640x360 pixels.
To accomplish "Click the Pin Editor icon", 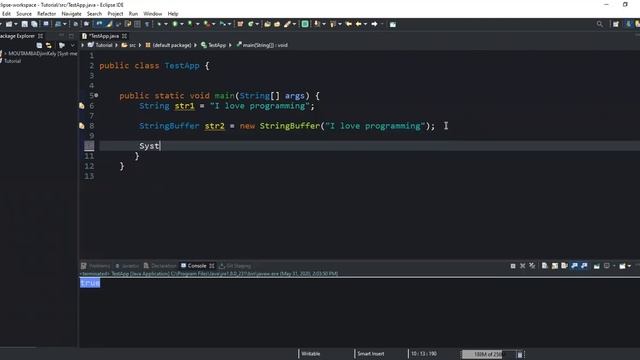I will pyautogui.click(x=393, y=24).
